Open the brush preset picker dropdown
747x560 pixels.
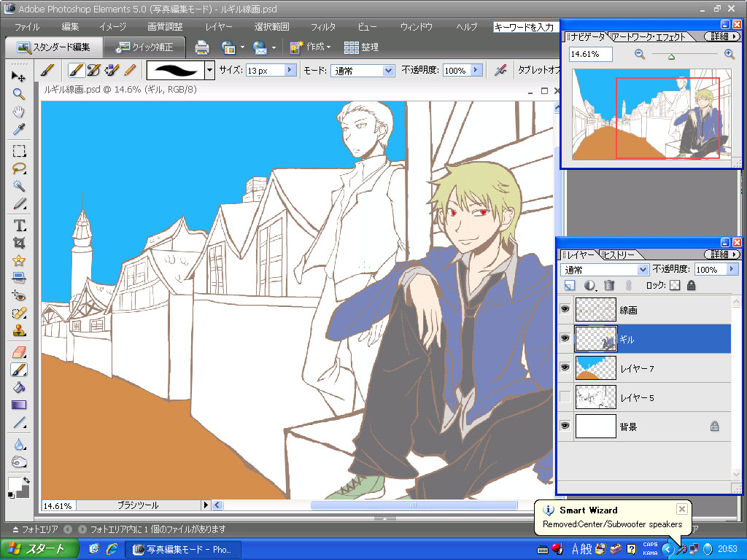coord(209,71)
